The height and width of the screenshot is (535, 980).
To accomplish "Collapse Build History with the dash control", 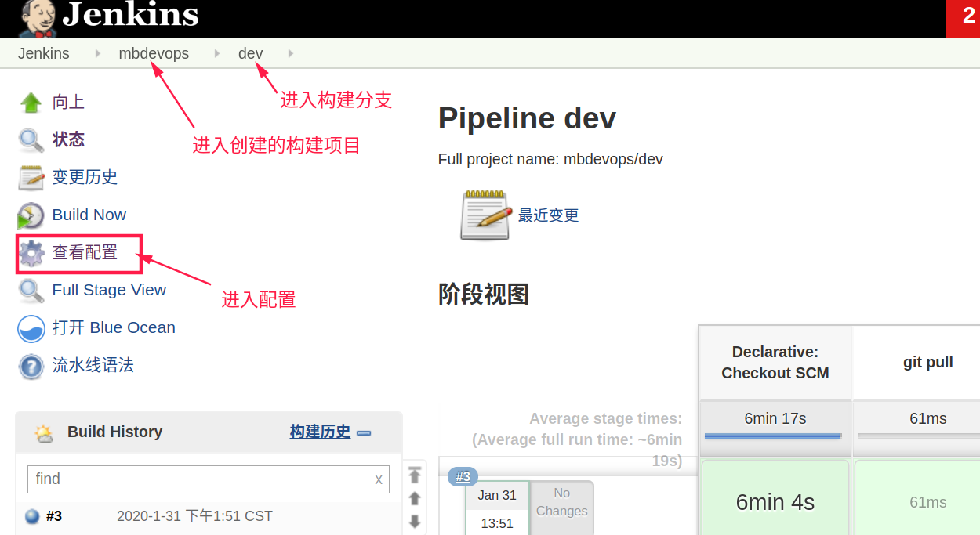I will [364, 431].
